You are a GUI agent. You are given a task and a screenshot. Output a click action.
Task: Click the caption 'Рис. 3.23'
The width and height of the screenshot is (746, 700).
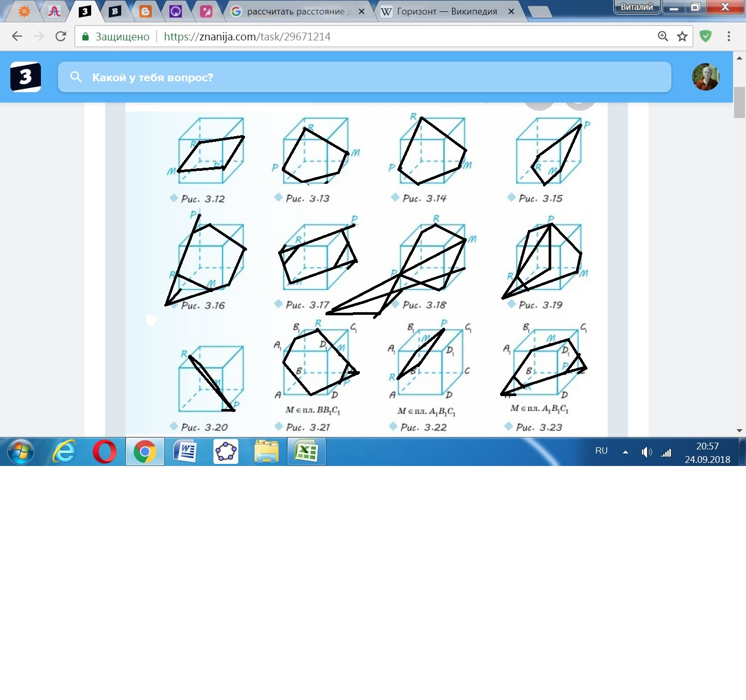[x=539, y=427]
